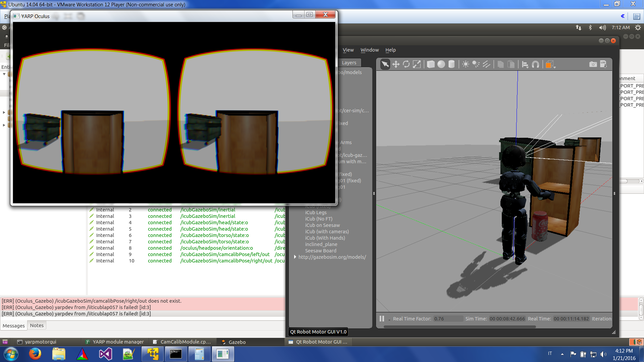The image size is (644, 362).
Task: Switch to the Layers tab
Action: click(349, 63)
